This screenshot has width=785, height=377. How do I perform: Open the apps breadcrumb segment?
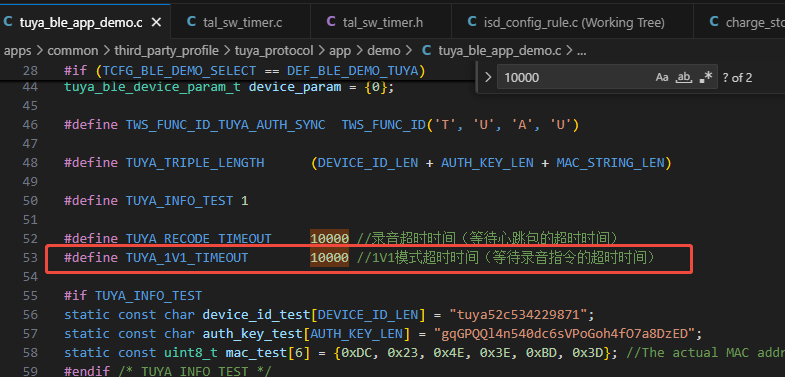18,51
